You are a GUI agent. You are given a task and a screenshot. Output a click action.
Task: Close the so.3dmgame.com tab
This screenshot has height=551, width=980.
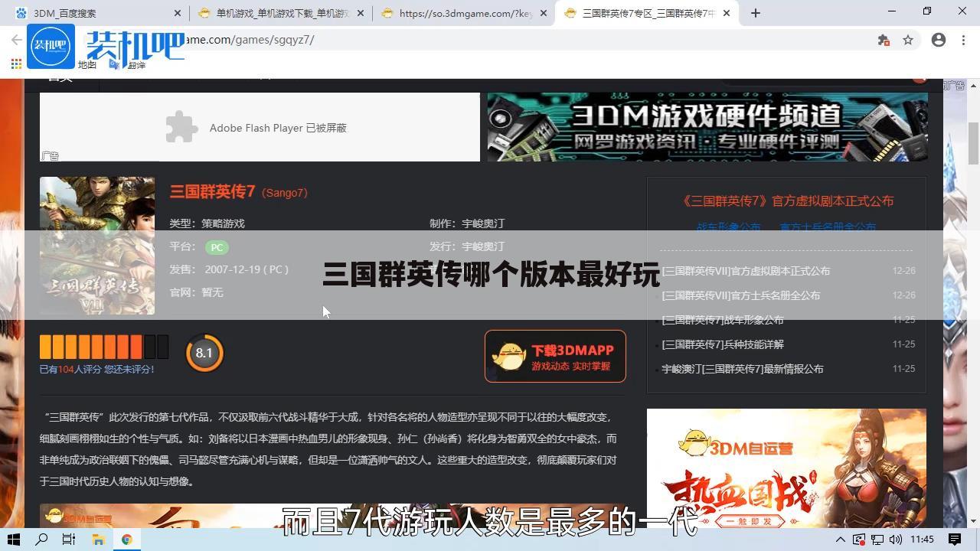[x=544, y=13]
